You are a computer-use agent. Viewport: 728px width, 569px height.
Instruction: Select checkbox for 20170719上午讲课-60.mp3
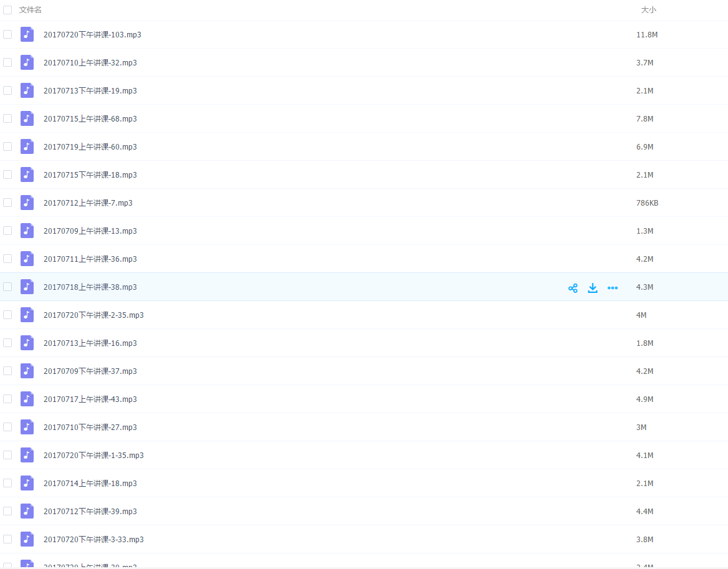tap(7, 146)
